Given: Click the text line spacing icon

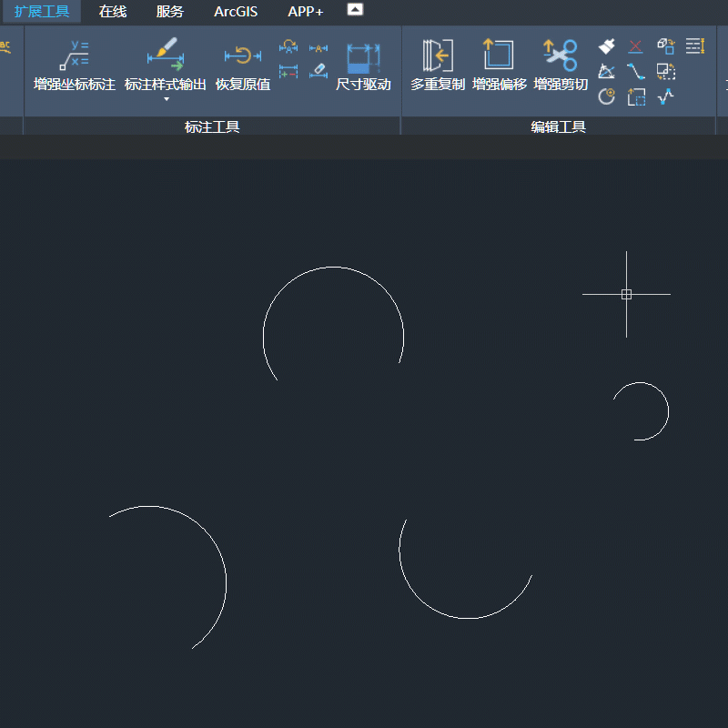Looking at the screenshot, I should coord(695,45).
